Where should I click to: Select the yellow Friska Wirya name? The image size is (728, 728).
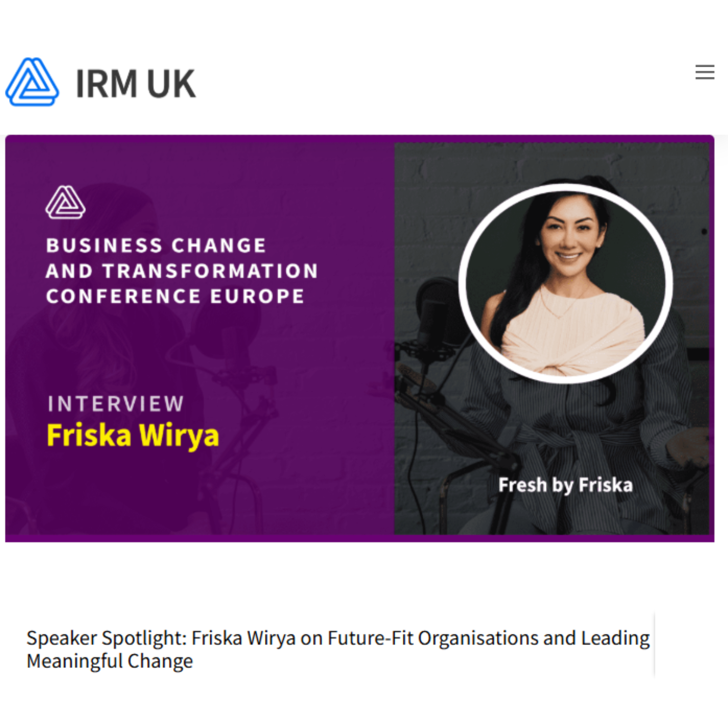coord(133,435)
